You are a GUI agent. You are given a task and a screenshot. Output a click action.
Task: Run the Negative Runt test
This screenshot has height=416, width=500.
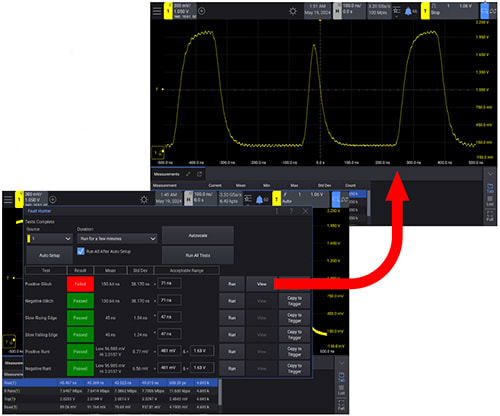pos(232,369)
